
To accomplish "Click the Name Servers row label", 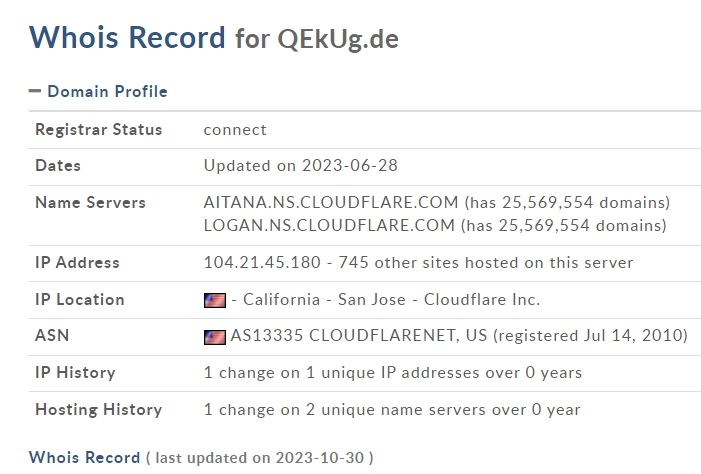I will pos(90,203).
